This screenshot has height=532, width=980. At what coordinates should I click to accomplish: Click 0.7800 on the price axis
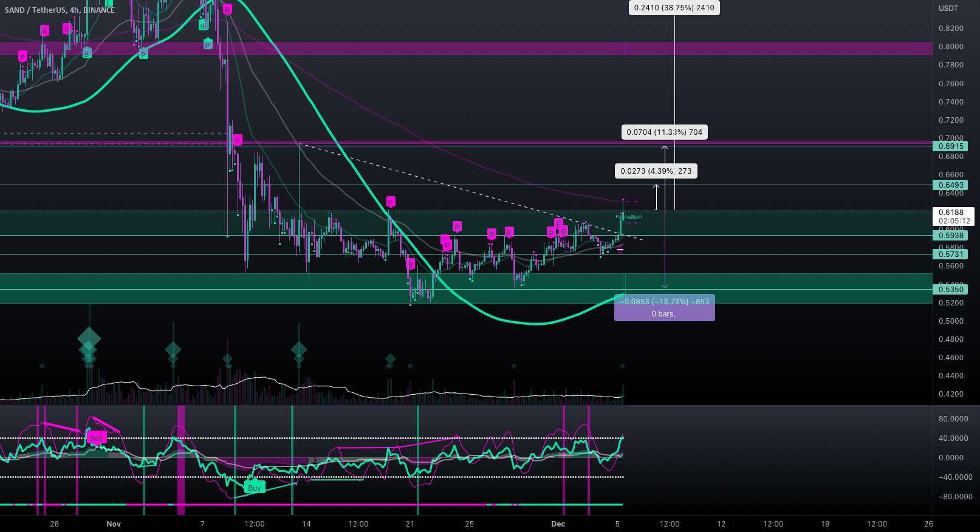click(951, 65)
